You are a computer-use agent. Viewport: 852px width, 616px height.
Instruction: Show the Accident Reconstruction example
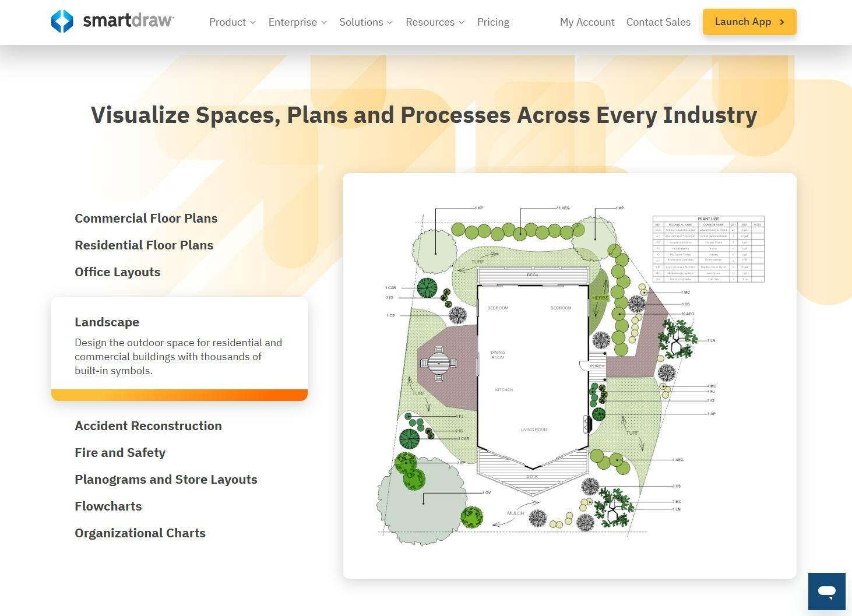click(148, 426)
